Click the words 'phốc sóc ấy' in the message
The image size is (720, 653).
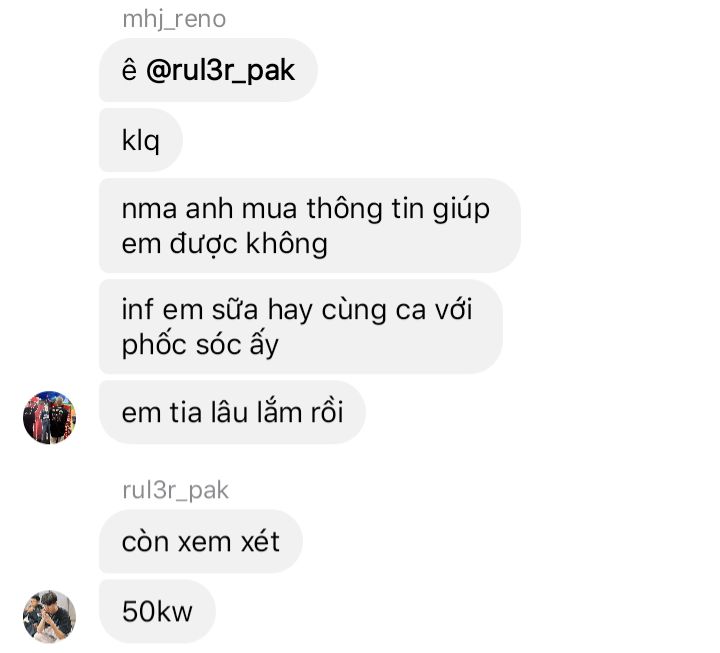[x=200, y=344]
